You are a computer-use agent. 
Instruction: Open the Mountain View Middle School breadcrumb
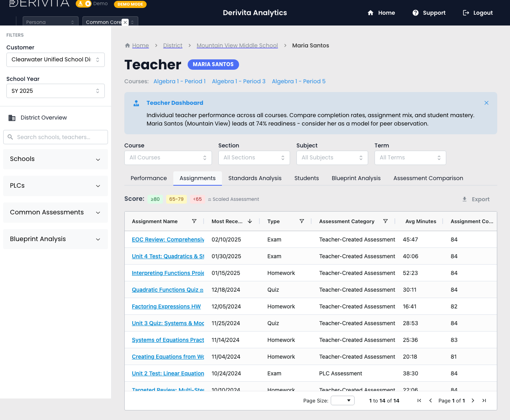click(237, 45)
